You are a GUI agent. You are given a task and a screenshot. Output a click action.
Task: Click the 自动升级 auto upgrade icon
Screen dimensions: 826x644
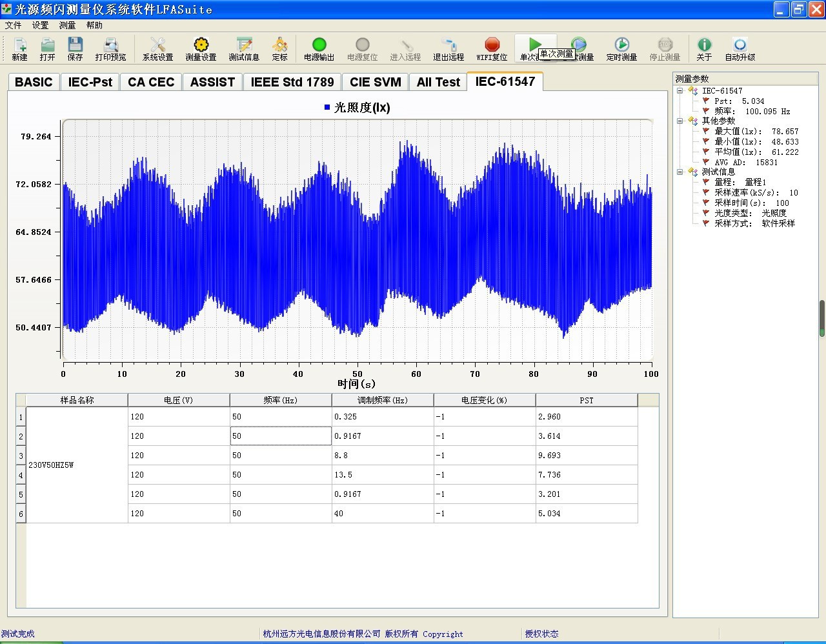(740, 45)
